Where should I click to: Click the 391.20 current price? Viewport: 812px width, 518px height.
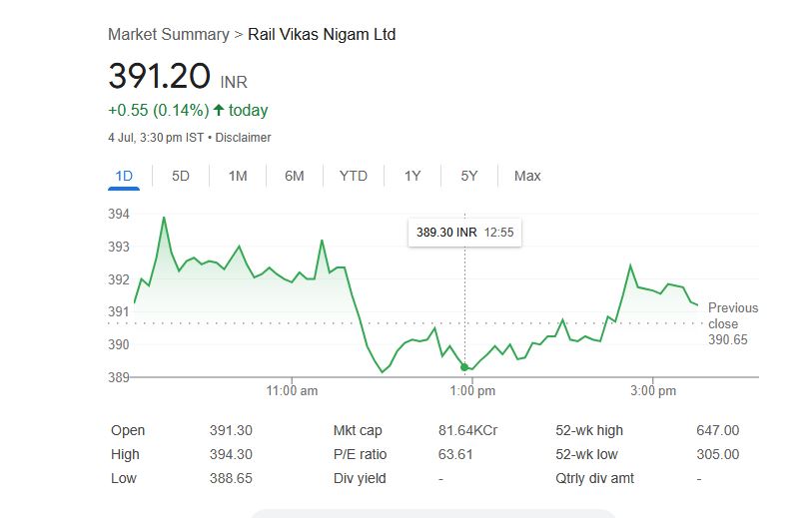click(160, 77)
